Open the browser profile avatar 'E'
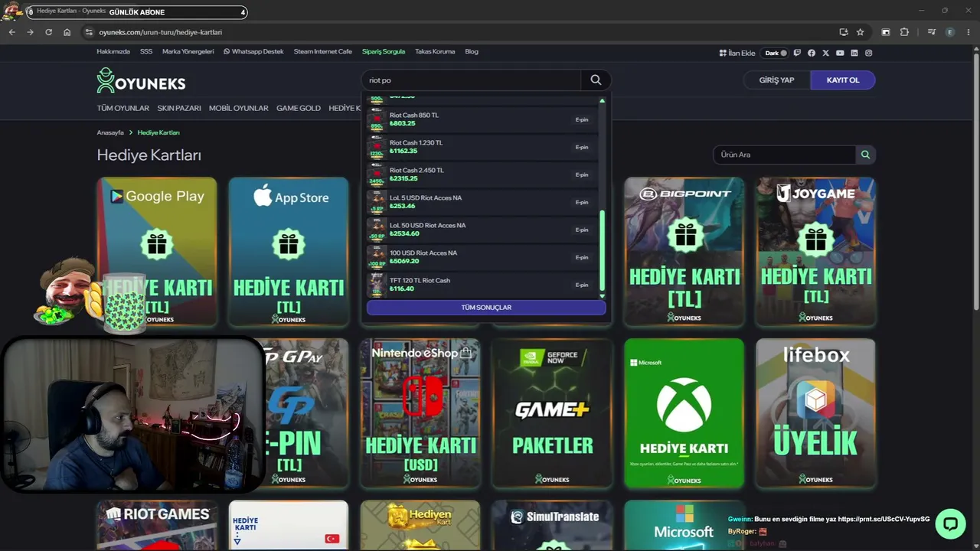 950,32
